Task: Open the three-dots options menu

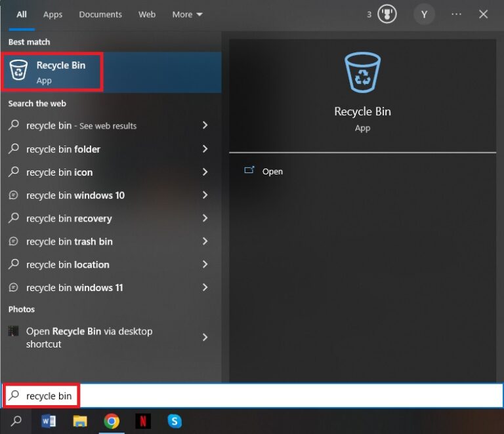Action: tap(456, 14)
